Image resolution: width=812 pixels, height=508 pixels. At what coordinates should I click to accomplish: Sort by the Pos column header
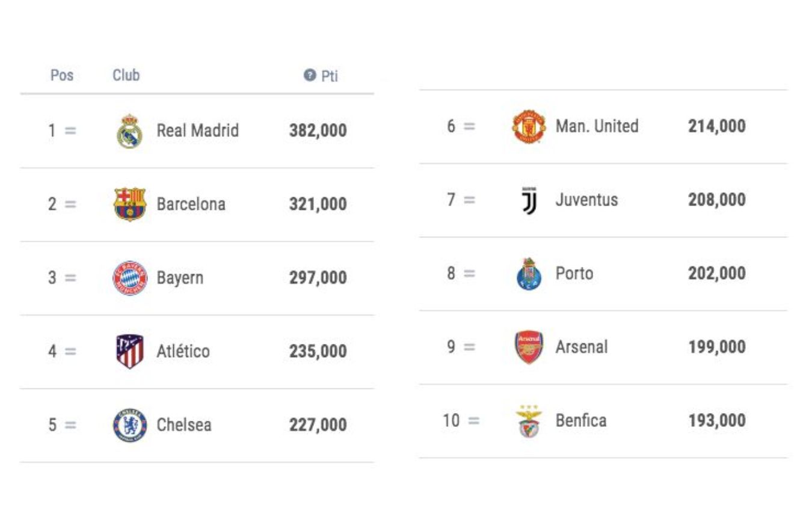[61, 75]
